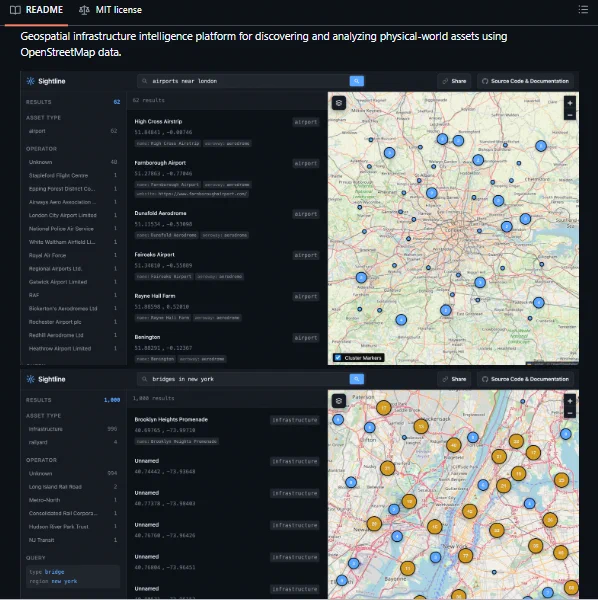Zoom in with plus on London map

pyautogui.click(x=570, y=103)
